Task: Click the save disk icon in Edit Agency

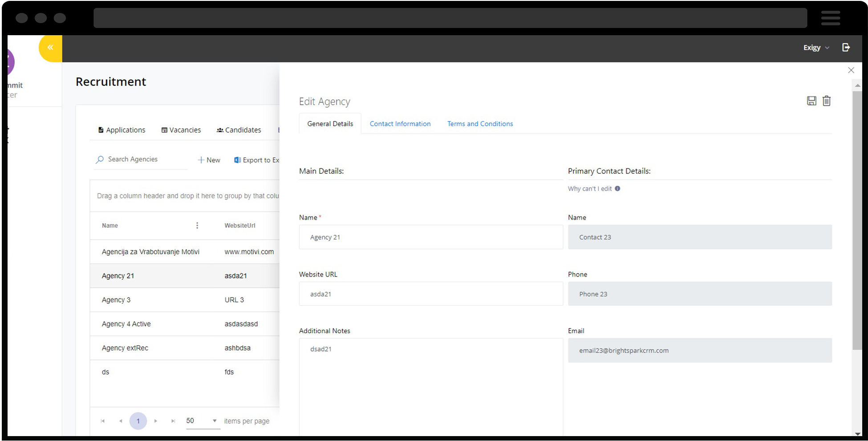Action: click(811, 101)
